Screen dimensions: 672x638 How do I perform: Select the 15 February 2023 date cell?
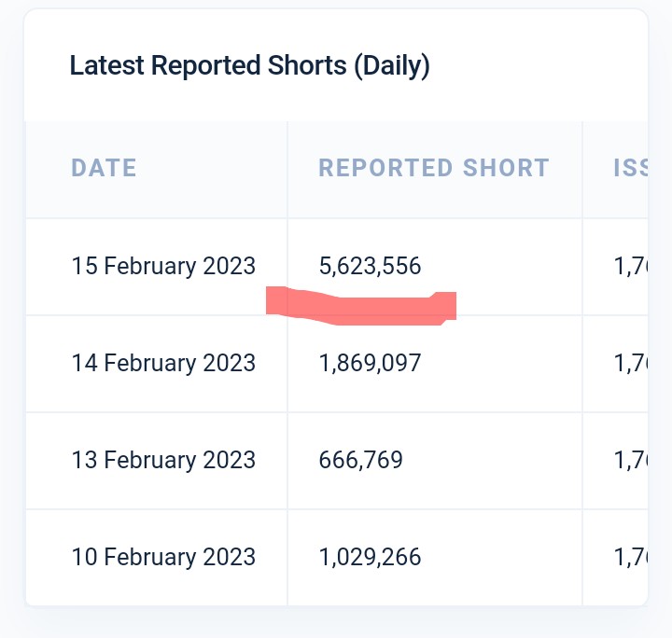[x=163, y=266]
